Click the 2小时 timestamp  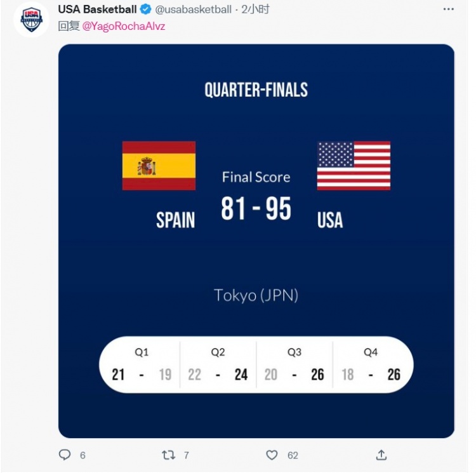(x=255, y=10)
